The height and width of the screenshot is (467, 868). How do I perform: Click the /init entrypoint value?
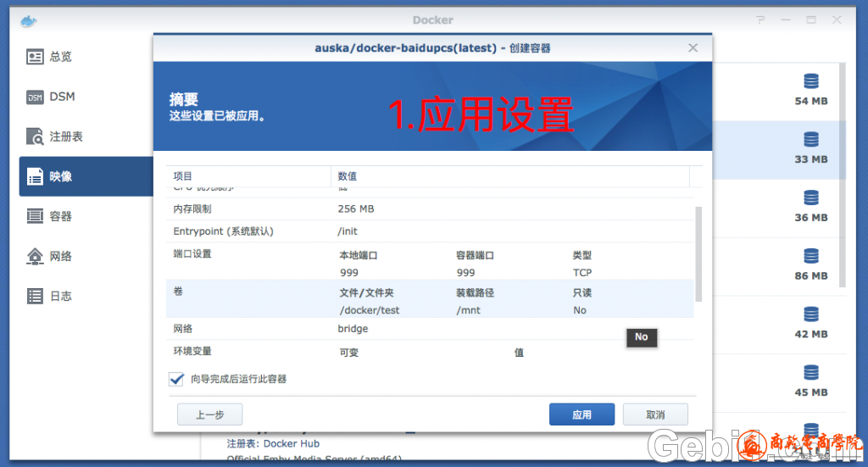347,231
